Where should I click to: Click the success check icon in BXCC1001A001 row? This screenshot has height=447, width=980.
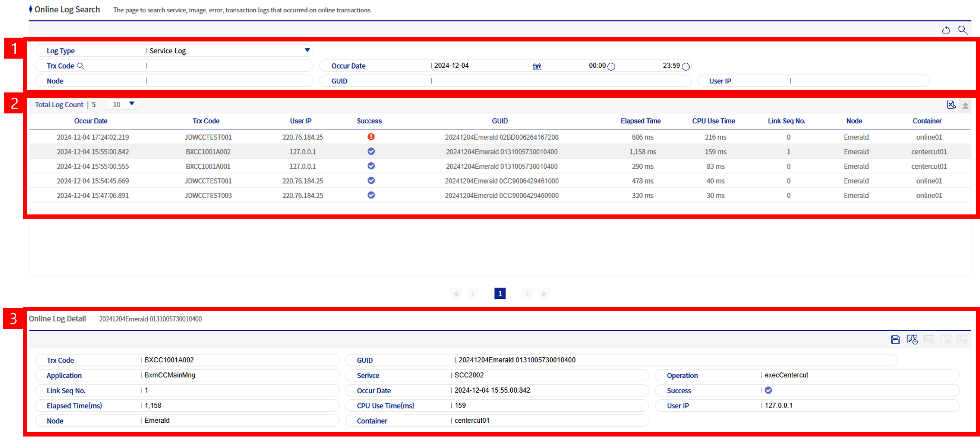pos(371,166)
